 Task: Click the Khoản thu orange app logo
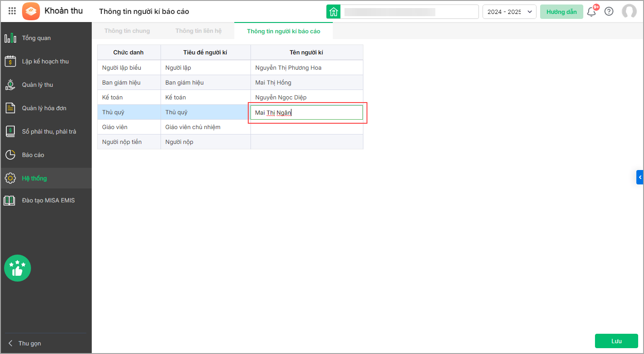pos(31,11)
